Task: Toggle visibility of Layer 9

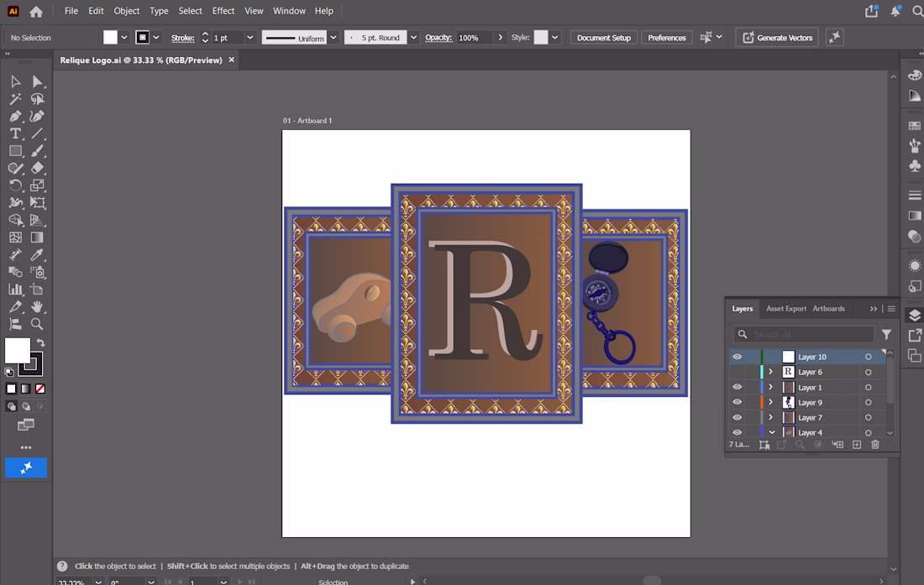Action: click(738, 403)
